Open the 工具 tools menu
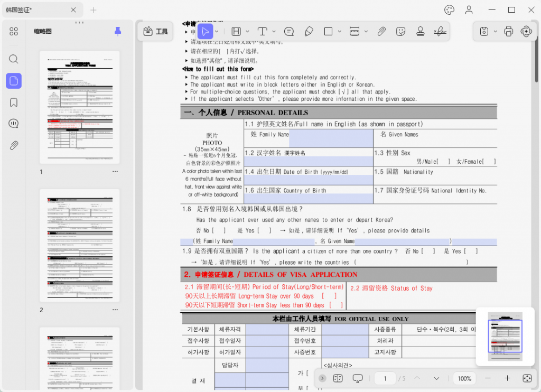The width and height of the screenshot is (541, 392). [x=155, y=32]
